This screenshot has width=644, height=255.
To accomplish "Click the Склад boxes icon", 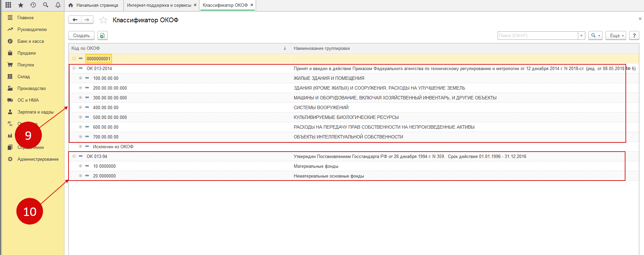I will pyautogui.click(x=10, y=76).
